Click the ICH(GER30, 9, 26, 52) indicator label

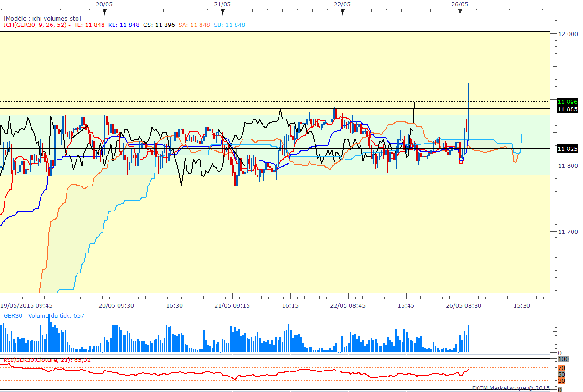point(36,25)
